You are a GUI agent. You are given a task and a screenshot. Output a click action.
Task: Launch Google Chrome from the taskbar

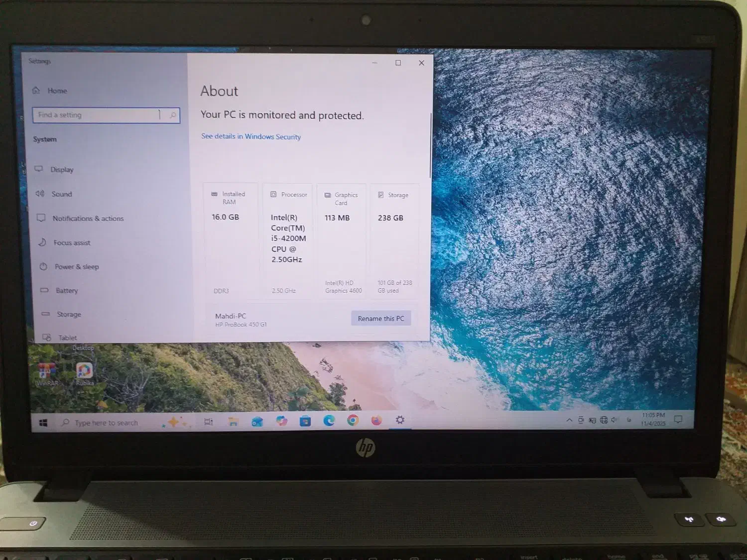pos(353,421)
